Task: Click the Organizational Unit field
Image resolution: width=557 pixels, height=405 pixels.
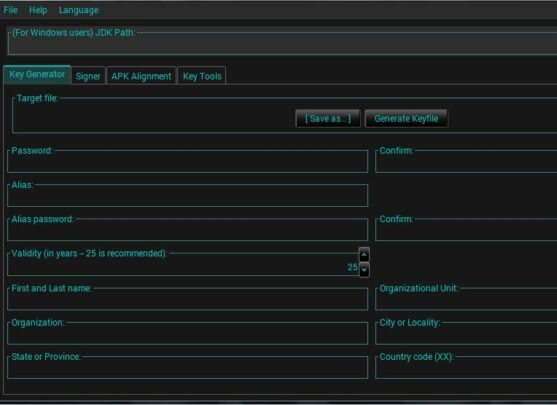Action: pyautogui.click(x=467, y=301)
